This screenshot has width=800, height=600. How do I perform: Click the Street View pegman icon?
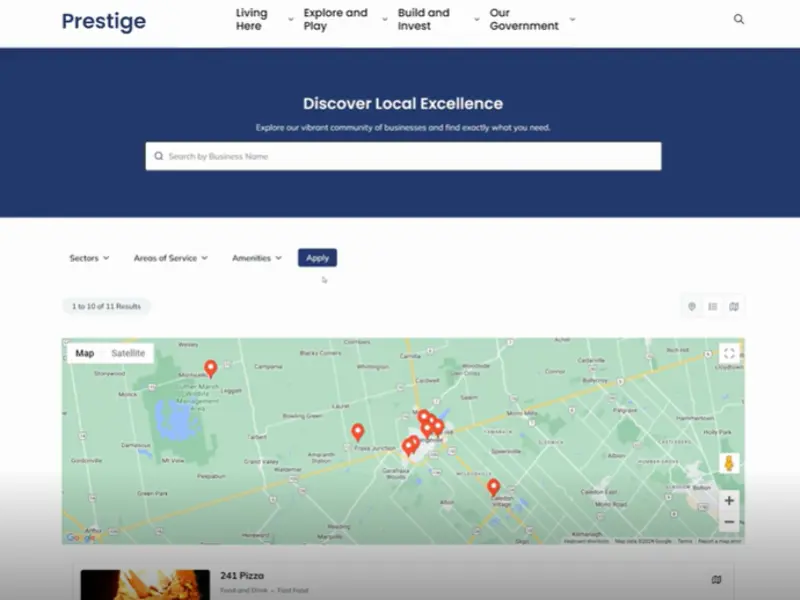pyautogui.click(x=729, y=464)
